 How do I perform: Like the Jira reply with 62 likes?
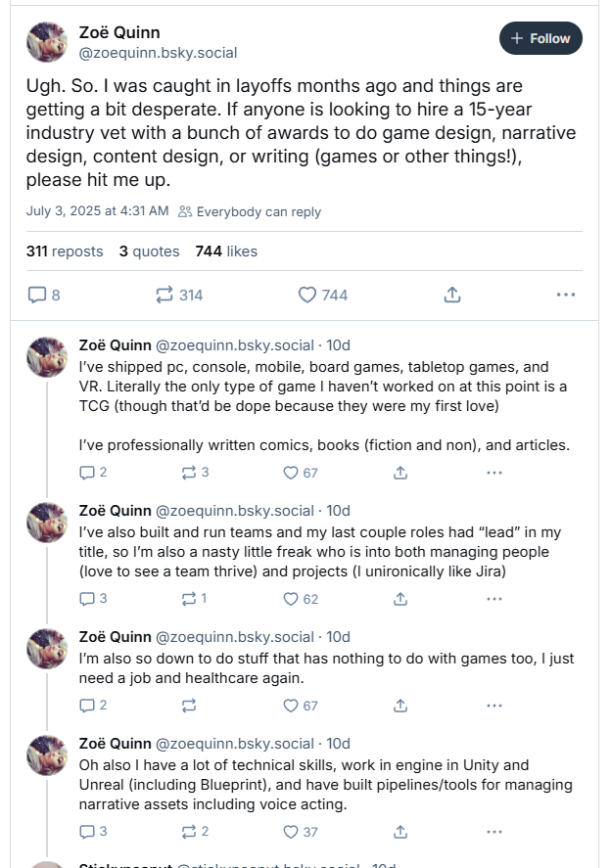pyautogui.click(x=301, y=599)
